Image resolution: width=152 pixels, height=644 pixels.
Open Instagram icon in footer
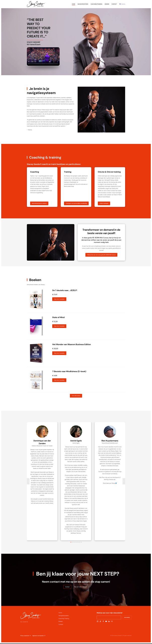click(97, 621)
